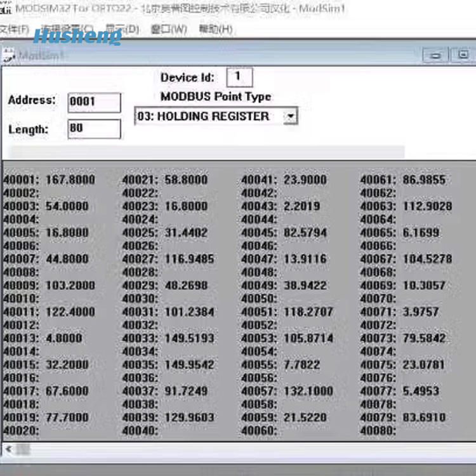The image size is (476, 476).
Task: Select register 40025 value 31.4402
Action: click(x=186, y=232)
